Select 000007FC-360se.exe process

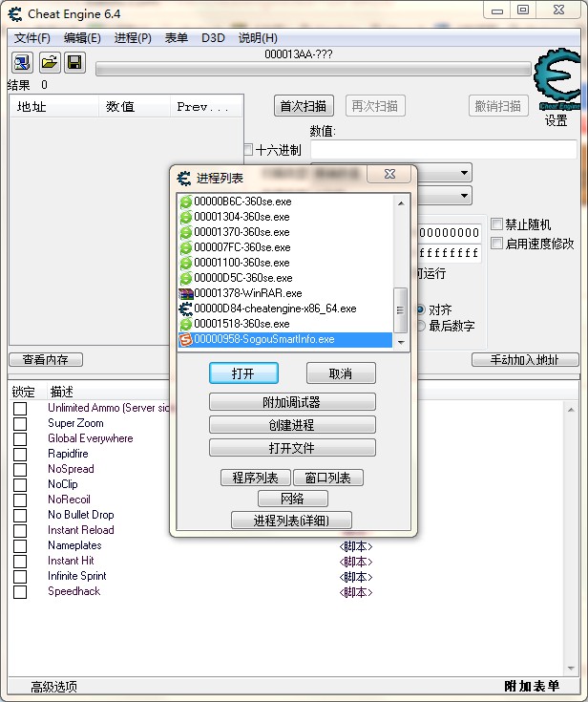tap(285, 247)
